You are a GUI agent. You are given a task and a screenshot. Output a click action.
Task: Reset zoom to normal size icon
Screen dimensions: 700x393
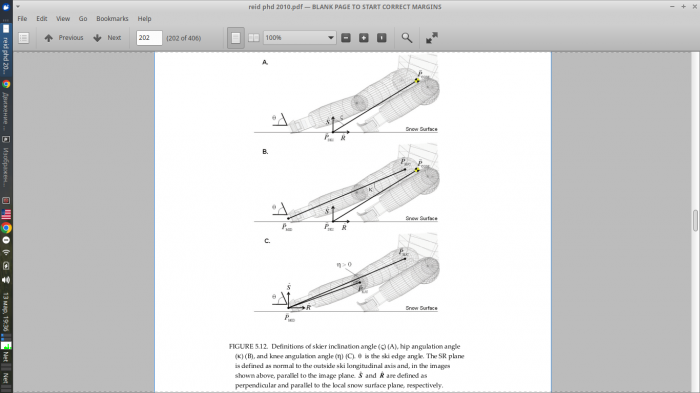382,38
